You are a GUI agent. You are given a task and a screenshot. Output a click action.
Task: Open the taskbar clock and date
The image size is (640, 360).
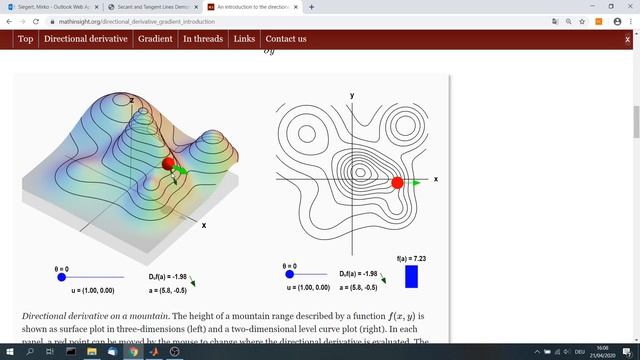(x=602, y=352)
